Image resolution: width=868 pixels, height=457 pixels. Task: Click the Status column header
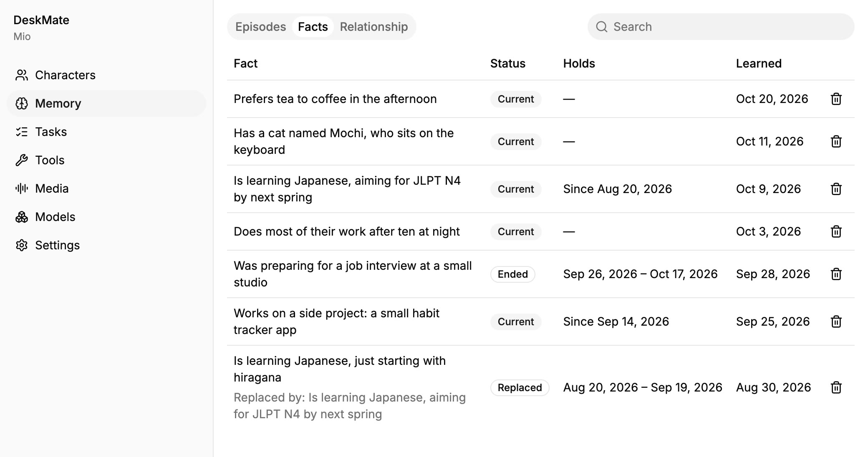tap(507, 63)
